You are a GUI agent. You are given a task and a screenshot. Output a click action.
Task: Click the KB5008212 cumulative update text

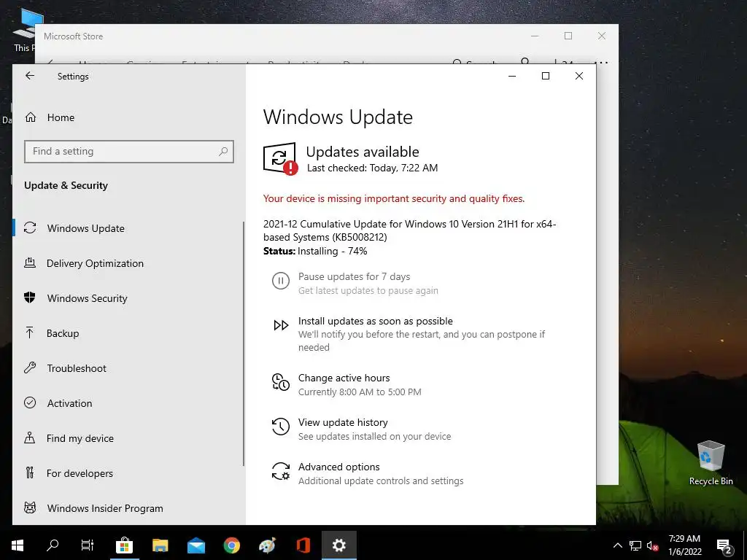point(410,230)
